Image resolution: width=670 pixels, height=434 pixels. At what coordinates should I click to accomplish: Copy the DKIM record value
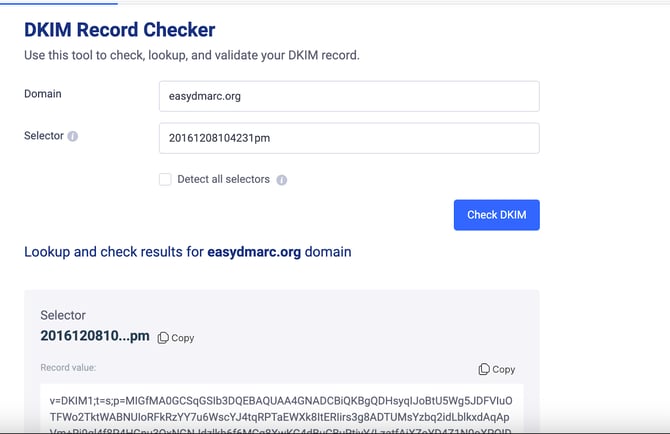click(x=497, y=369)
